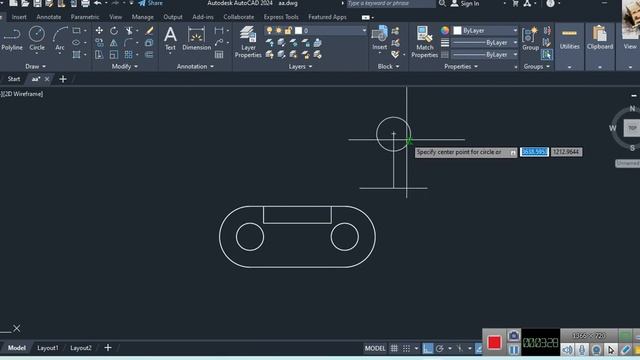
Task: Select the Circle draw tool
Action: pyautogui.click(x=37, y=39)
